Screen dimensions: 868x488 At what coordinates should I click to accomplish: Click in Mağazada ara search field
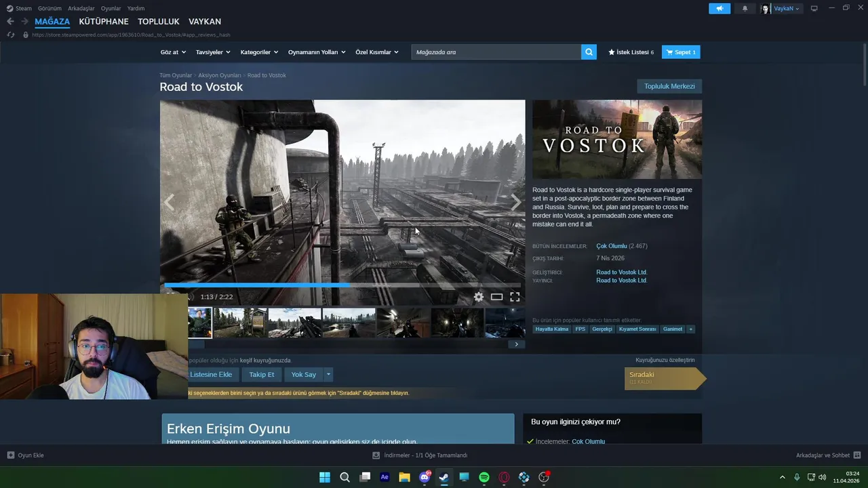496,52
